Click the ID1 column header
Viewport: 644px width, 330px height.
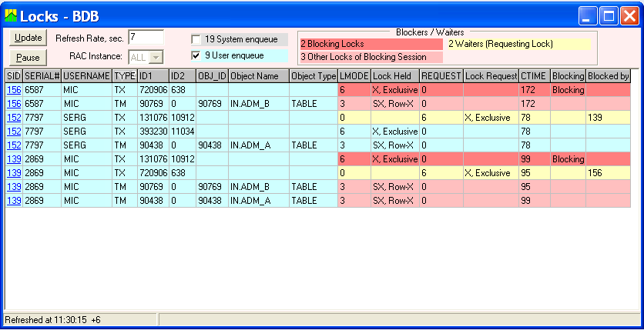point(153,76)
